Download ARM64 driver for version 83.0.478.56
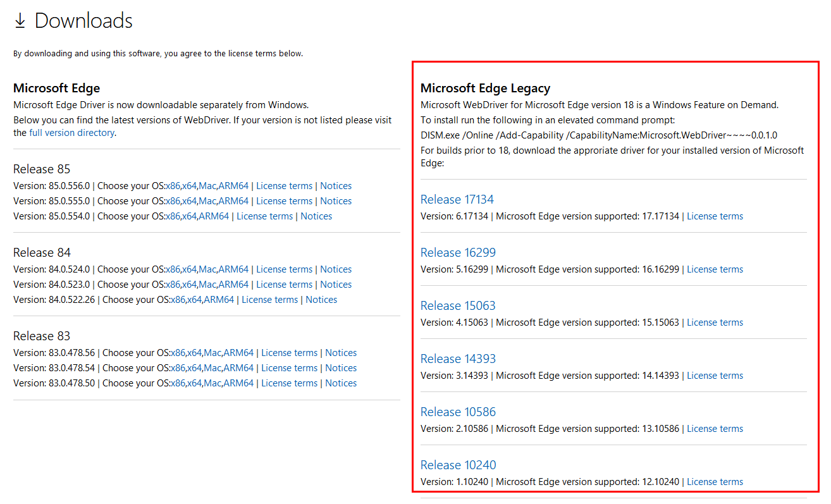831x504 pixels. 238,353
